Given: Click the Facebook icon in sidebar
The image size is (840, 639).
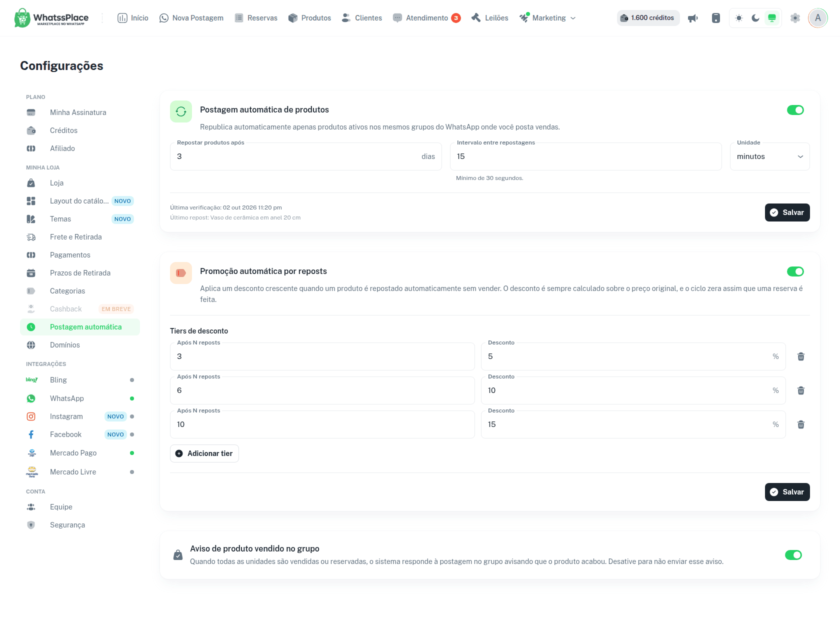Looking at the screenshot, I should [31, 434].
